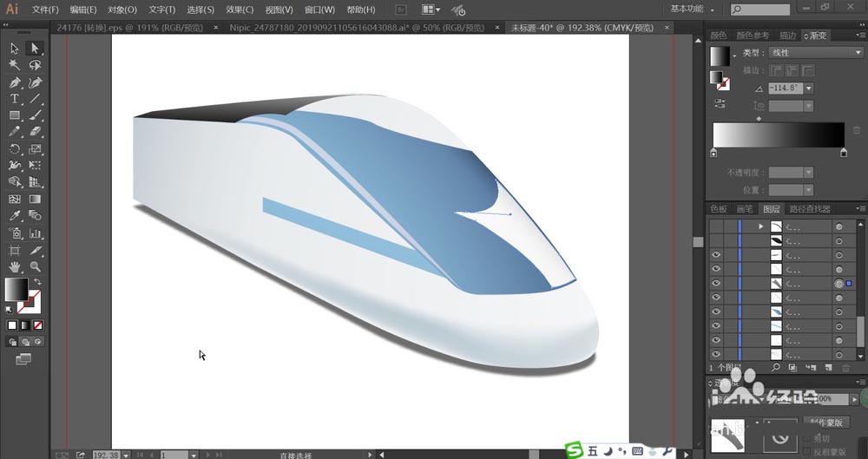Select the Rectangle tool
The image size is (868, 459).
15,115
